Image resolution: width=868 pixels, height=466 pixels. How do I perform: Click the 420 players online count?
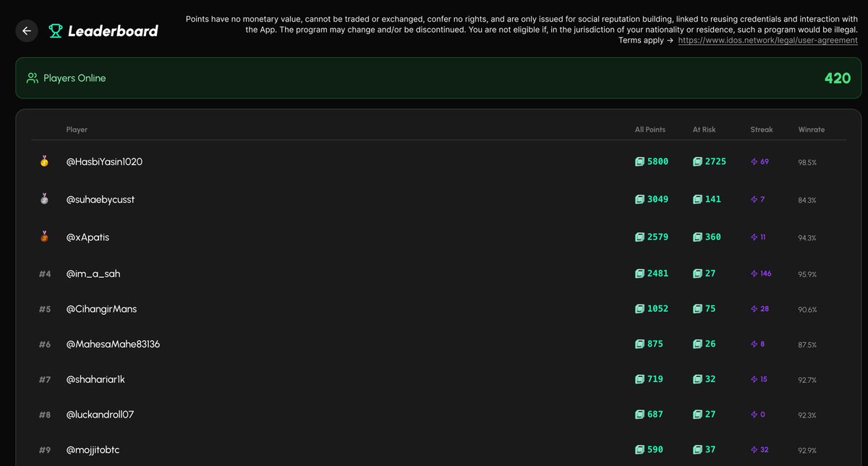[838, 78]
